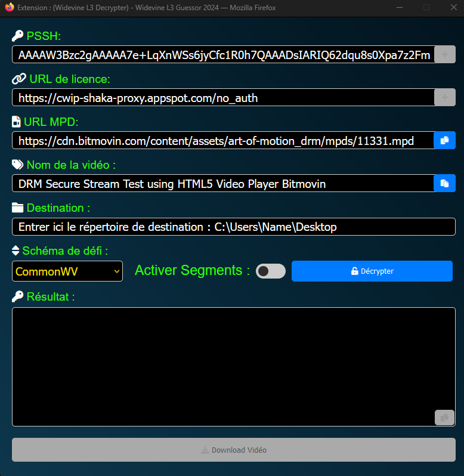Copy the URL MPD value with the blue button
This screenshot has width=464, height=476.
point(444,140)
